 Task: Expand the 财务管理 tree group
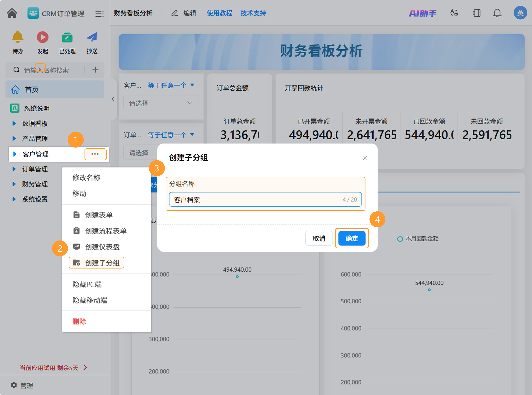14,184
